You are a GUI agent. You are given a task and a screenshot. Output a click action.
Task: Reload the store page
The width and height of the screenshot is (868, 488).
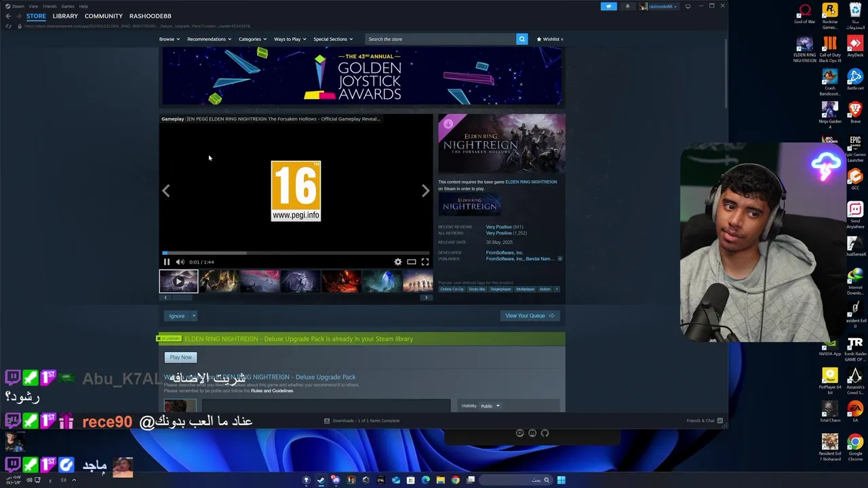(8, 26)
